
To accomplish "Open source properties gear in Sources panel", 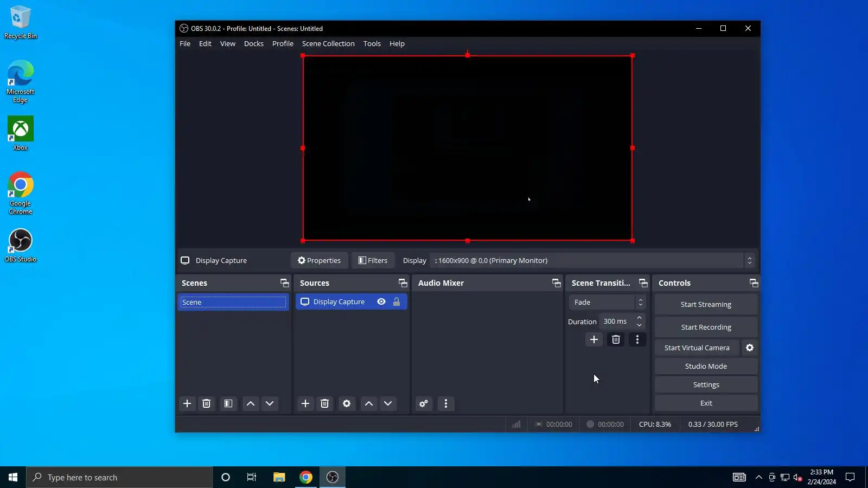I will (347, 403).
